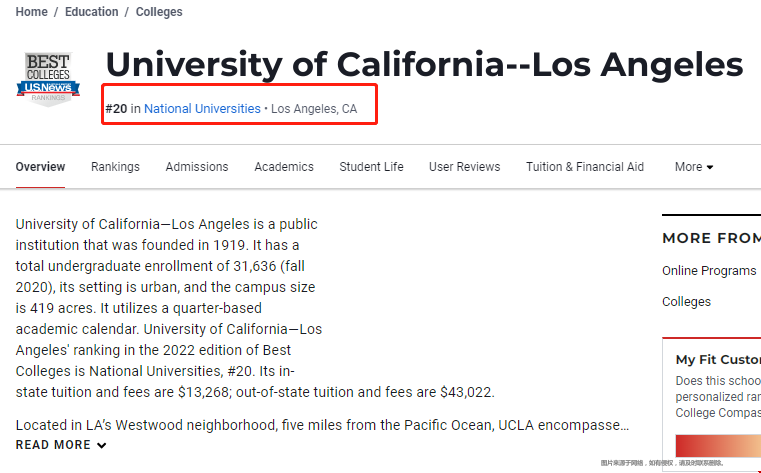Open the Admissions tab
The height and width of the screenshot is (473, 761).
(197, 167)
